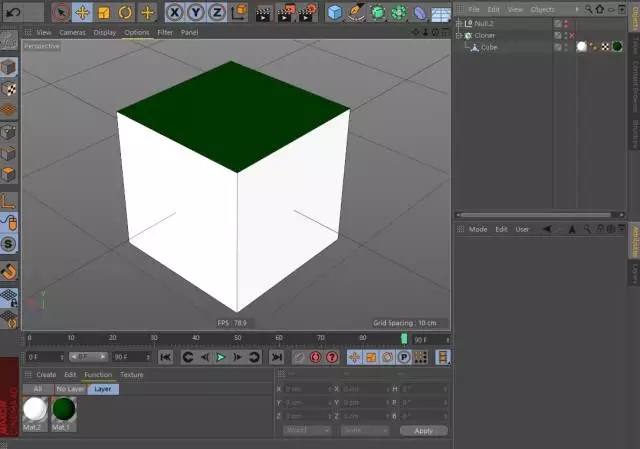The width and height of the screenshot is (640, 449).
Task: Select the Move tool in top toolbar
Action: coord(82,12)
